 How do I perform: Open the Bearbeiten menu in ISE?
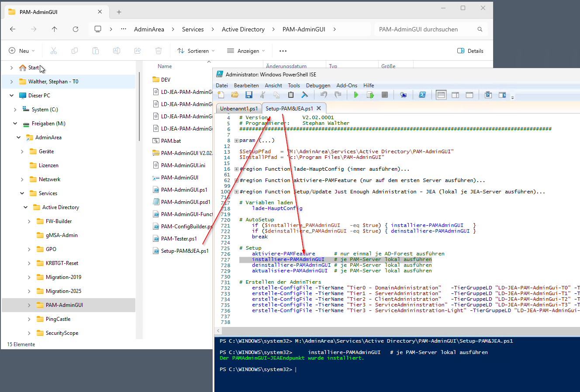(x=246, y=86)
